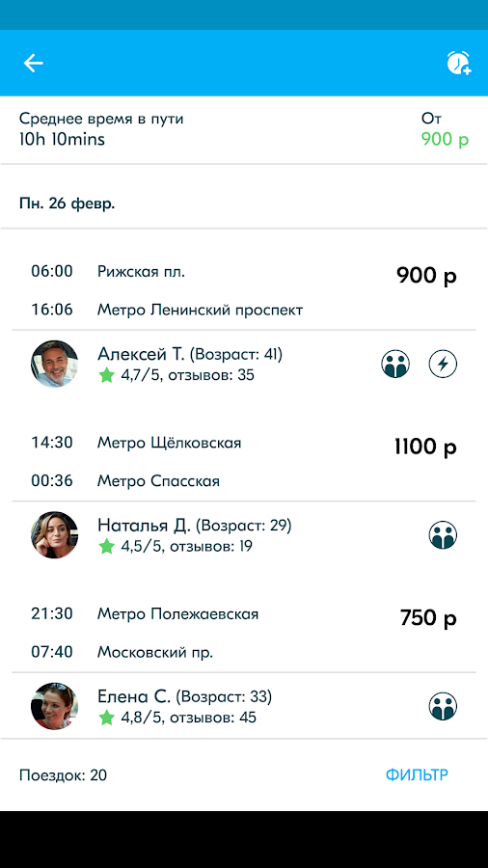This screenshot has width=488, height=868.
Task: Tap the Поездок: 20 trips count
Action: [63, 775]
